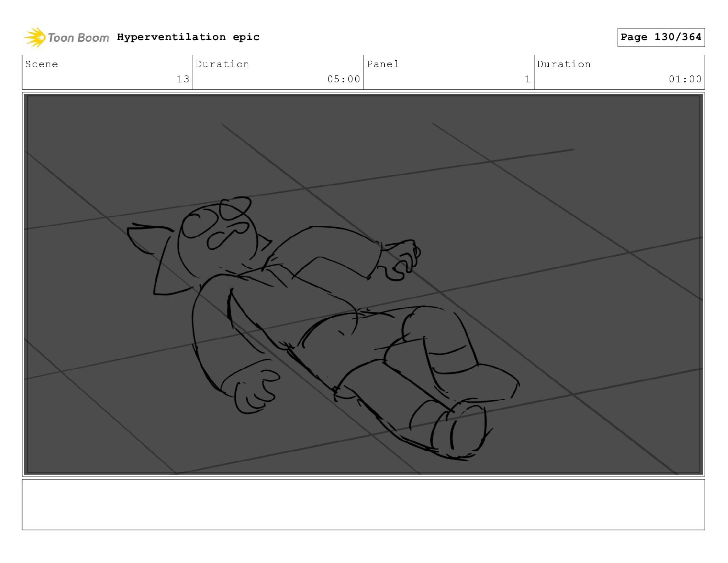Click the panel number value 1
Image resolution: width=728 pixels, height=563 pixels.
click(528, 79)
